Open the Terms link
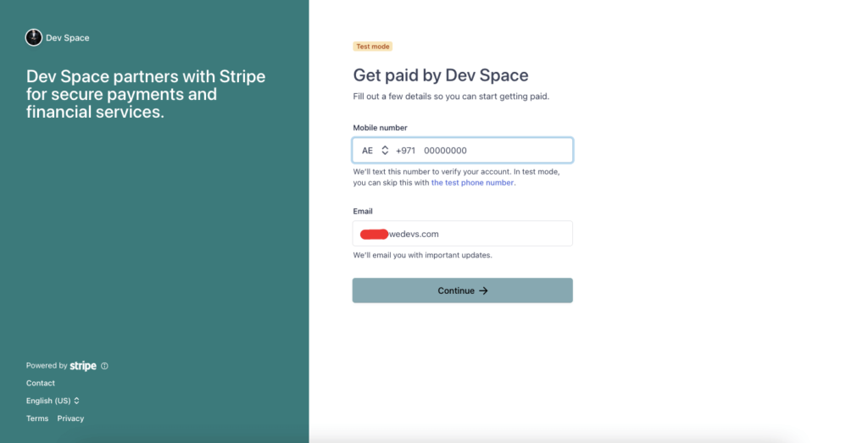Image resolution: width=868 pixels, height=443 pixels. click(37, 418)
